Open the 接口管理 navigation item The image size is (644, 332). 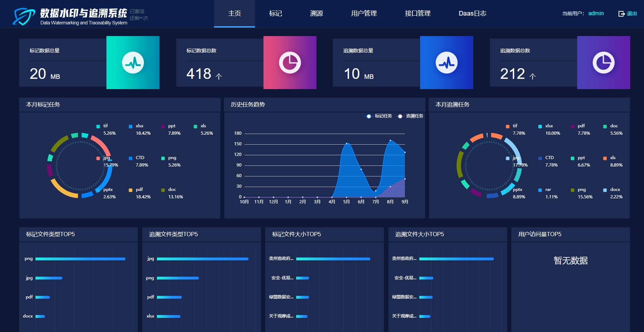point(418,13)
